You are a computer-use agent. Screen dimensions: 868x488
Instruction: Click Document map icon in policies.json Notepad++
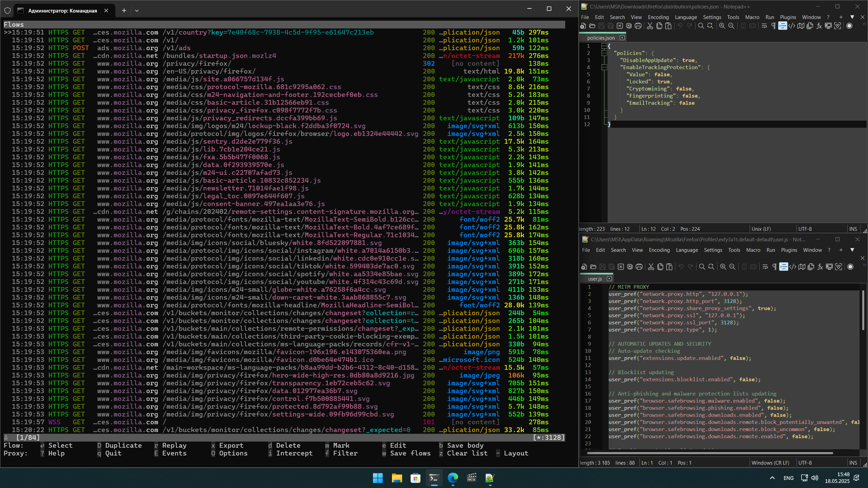[801, 26]
